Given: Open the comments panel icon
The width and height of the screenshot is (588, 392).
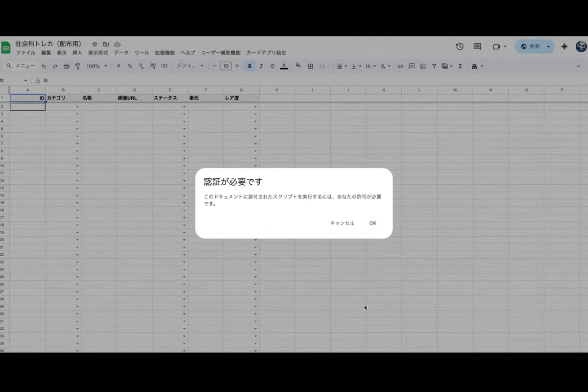Looking at the screenshot, I should click(477, 47).
